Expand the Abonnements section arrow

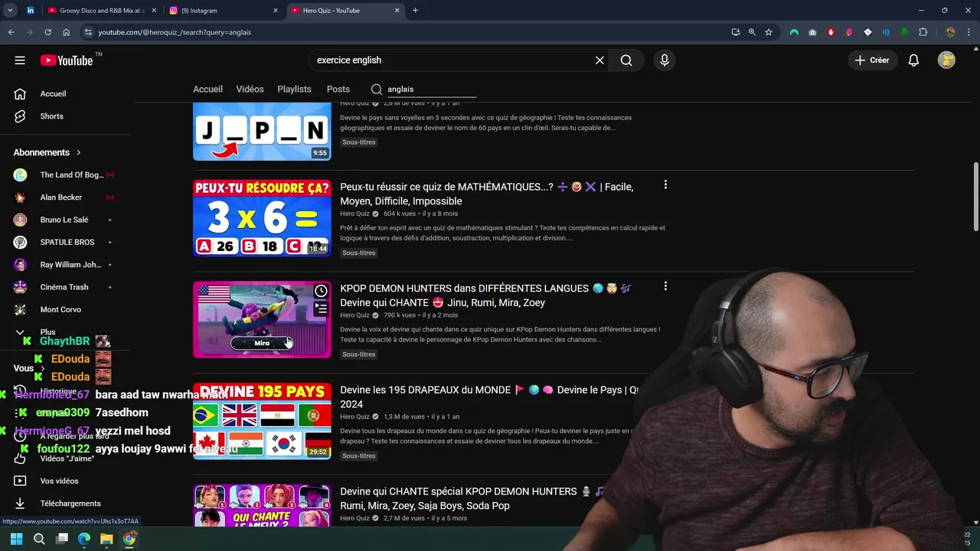point(78,152)
